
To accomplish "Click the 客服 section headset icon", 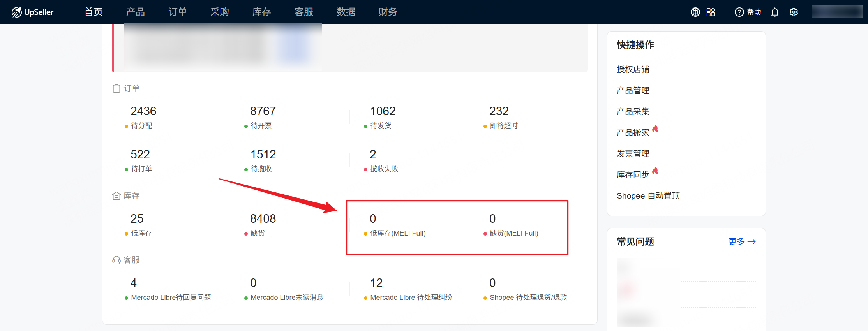I will [116, 260].
